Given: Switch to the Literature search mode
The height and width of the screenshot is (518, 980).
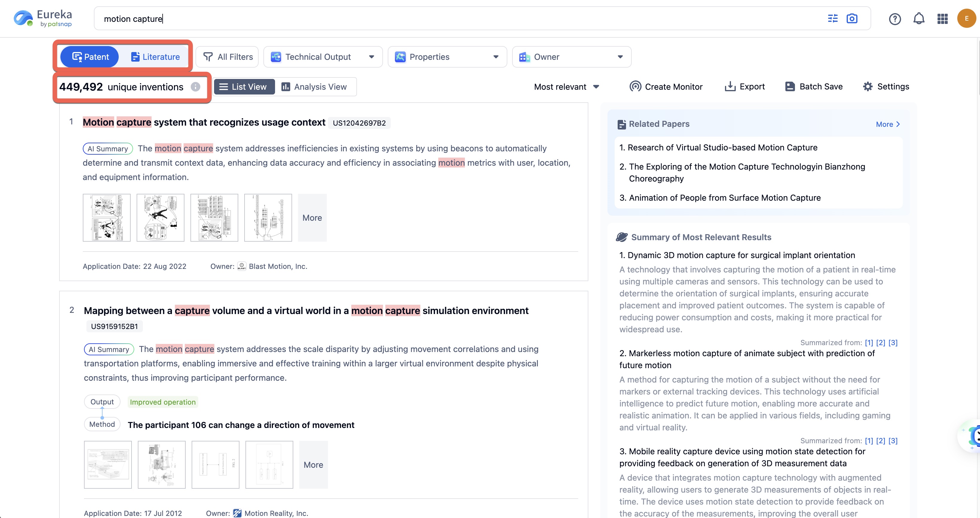Looking at the screenshot, I should click(x=155, y=57).
